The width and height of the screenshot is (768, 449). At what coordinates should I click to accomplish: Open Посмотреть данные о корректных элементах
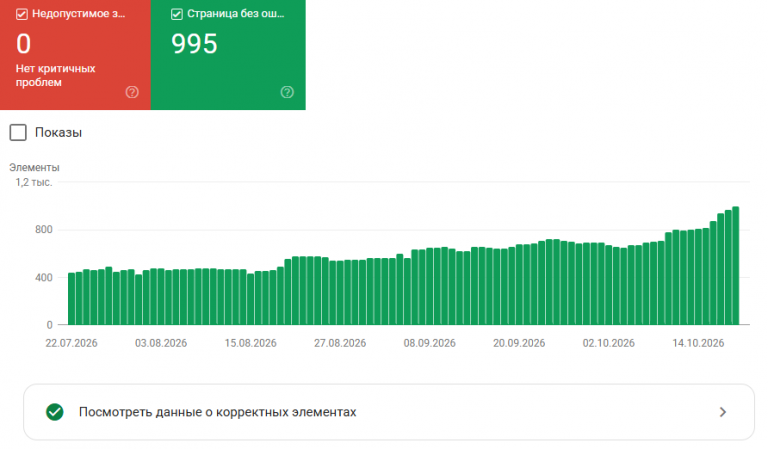coord(389,412)
